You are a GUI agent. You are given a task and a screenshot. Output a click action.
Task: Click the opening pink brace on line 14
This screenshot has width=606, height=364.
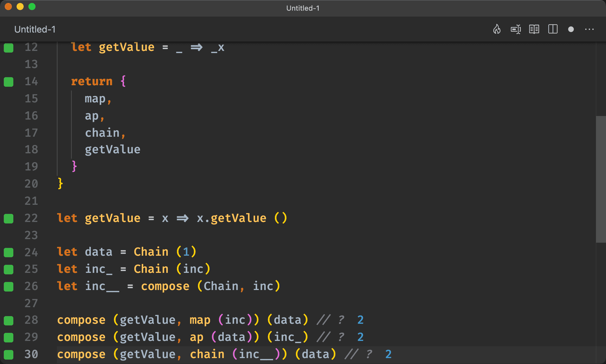123,81
